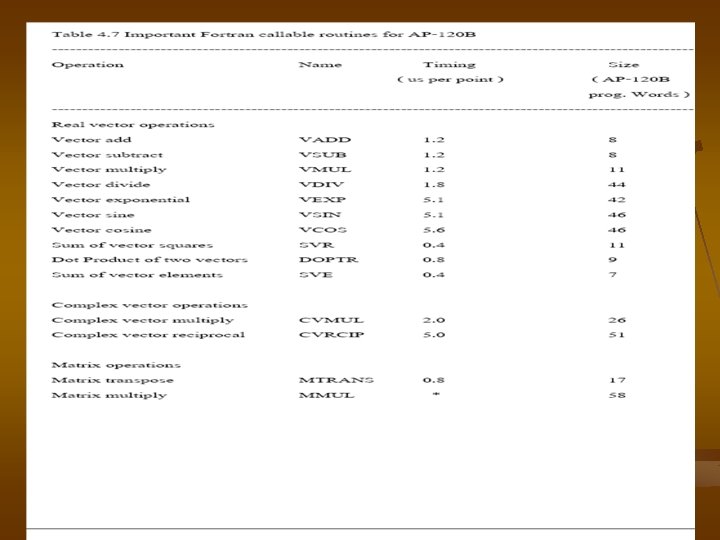The height and width of the screenshot is (540, 720).
Task: Select the routine name 'VCOS'
Action: (x=323, y=230)
